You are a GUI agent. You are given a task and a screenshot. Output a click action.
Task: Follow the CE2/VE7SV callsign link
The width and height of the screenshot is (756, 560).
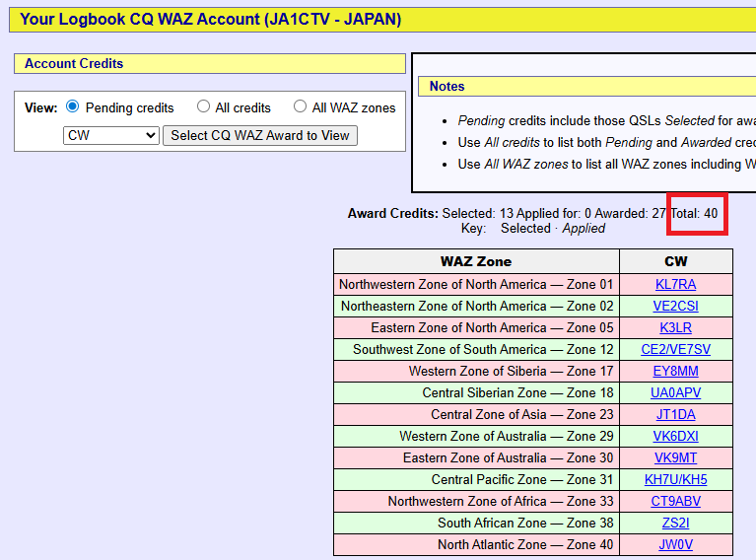(x=675, y=349)
